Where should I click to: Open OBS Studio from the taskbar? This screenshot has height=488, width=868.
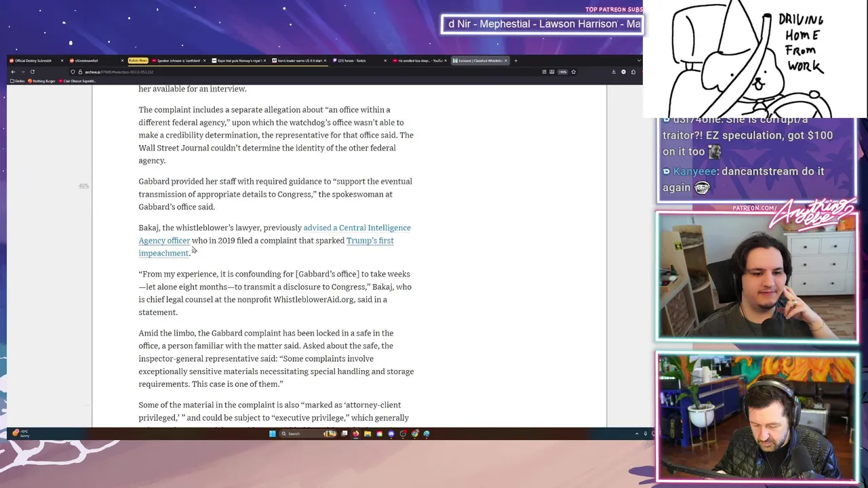pyautogui.click(x=403, y=434)
